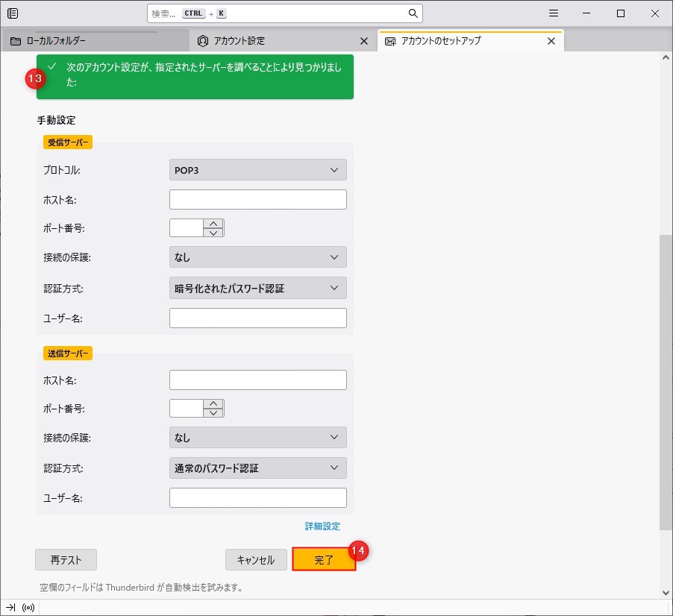673x616 pixels.
Task: Click the account settings tab icon
Action: [203, 41]
